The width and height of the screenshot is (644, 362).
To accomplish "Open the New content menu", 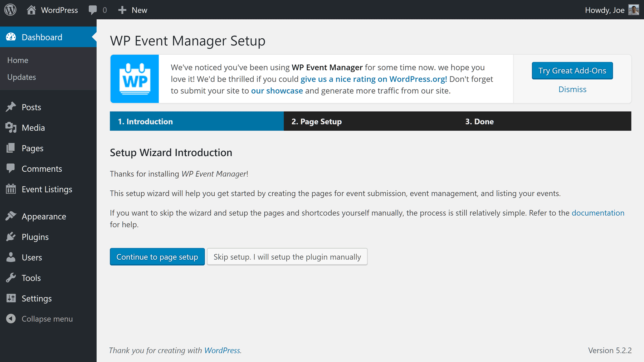I will 140,10.
